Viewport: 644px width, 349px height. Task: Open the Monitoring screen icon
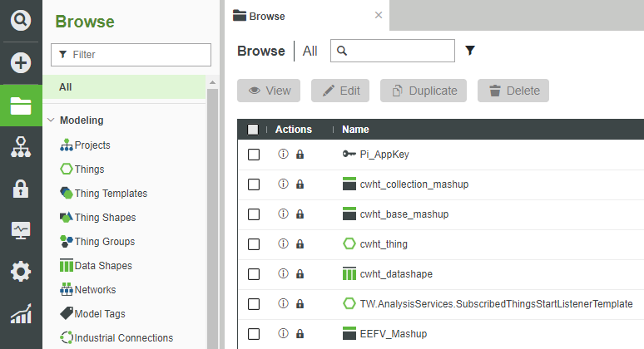point(21,230)
